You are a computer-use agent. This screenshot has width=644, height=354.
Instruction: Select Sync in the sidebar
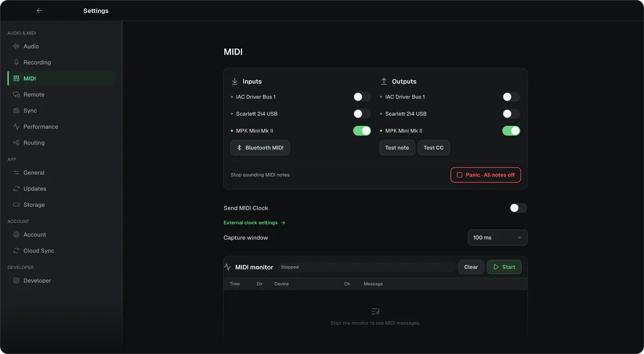pyautogui.click(x=61, y=111)
